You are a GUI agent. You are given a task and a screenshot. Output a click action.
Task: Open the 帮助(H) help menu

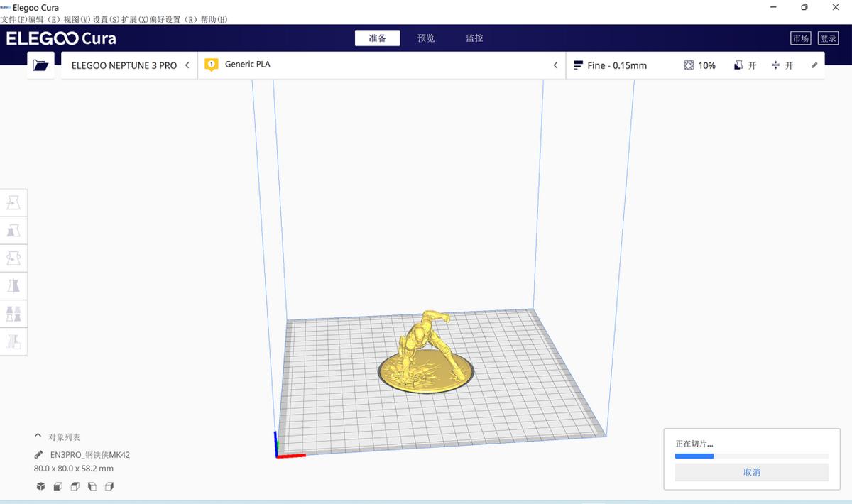coord(215,19)
